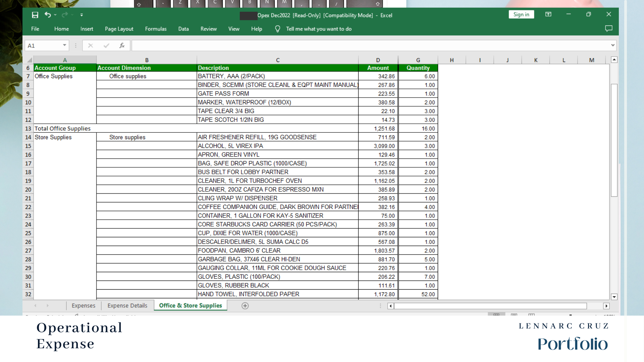Click 'ALCOHOL, 5L VIREX IPA' cell
This screenshot has height=362, width=644.
[278, 146]
